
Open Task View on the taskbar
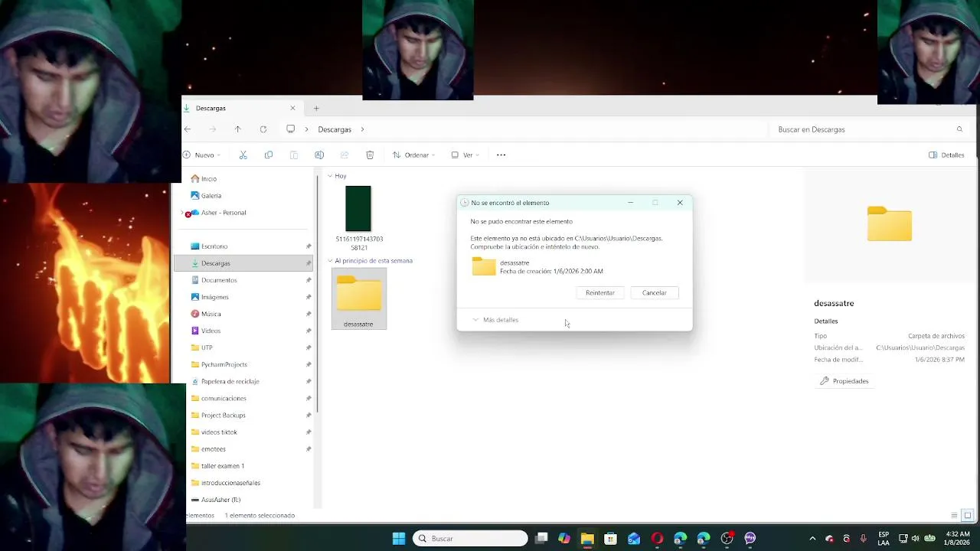[x=541, y=538]
